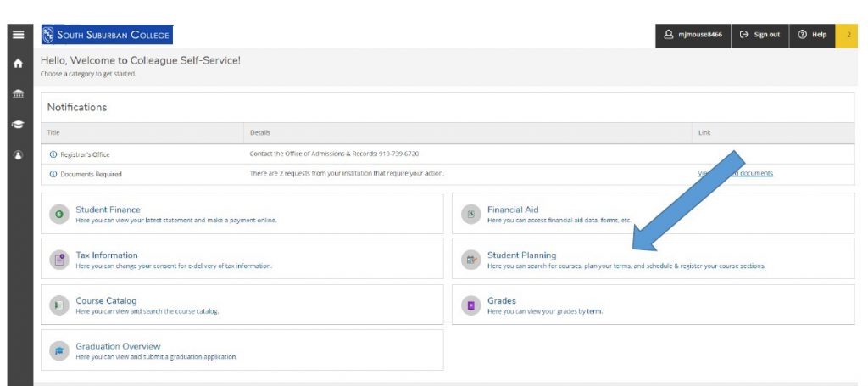Screen dimensions: 868x386
Task: Click the Graduation Overview icon
Action: 59,351
